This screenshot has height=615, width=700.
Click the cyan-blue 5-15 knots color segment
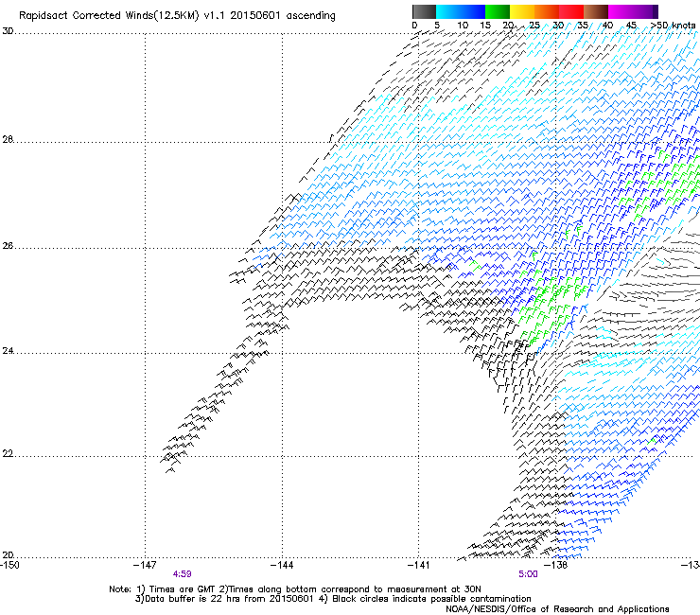click(461, 11)
